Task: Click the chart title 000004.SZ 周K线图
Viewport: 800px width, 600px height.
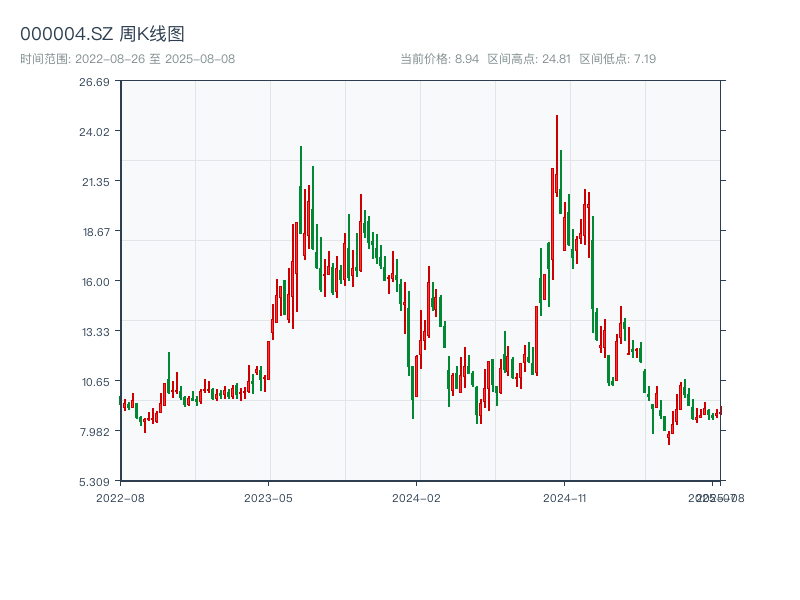Action: pos(102,34)
